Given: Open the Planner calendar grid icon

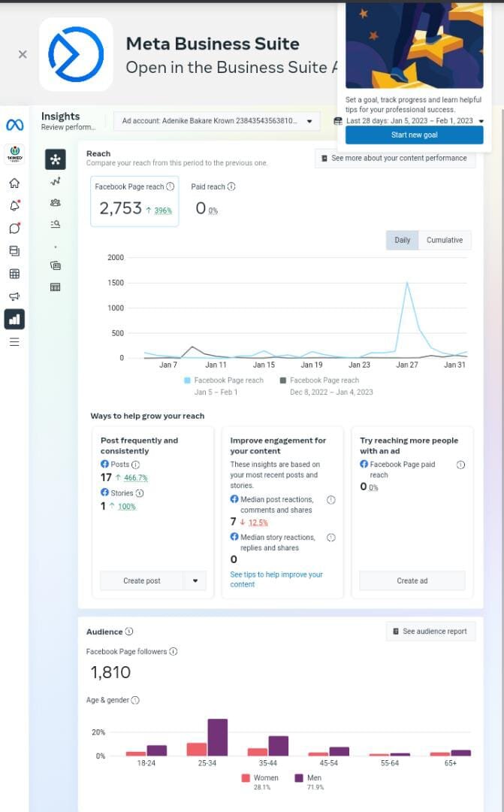Looking at the screenshot, I should click(14, 274).
